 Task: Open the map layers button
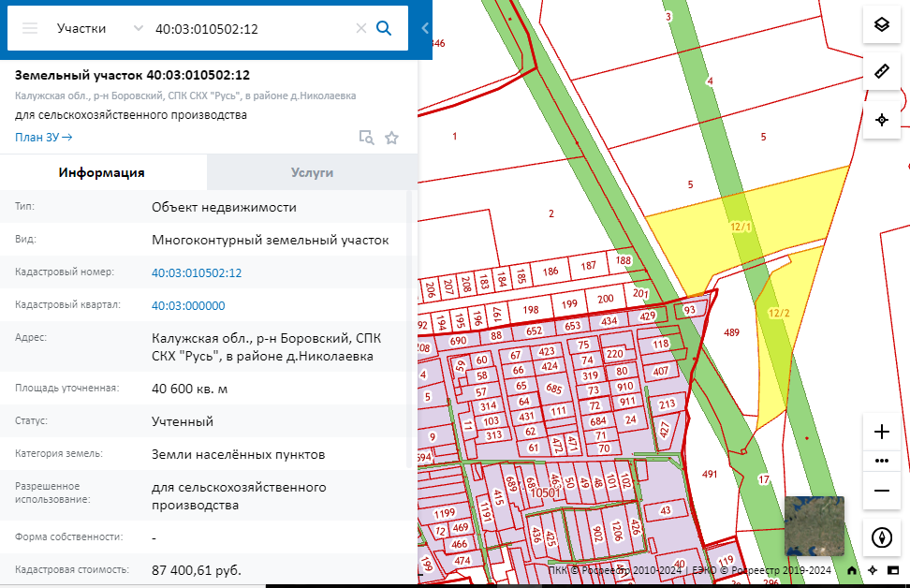pos(882,24)
